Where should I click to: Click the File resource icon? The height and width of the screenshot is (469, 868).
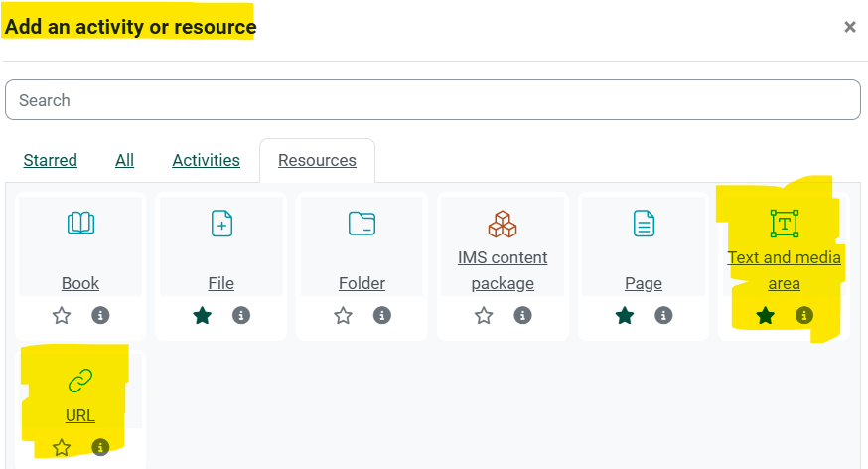221,224
